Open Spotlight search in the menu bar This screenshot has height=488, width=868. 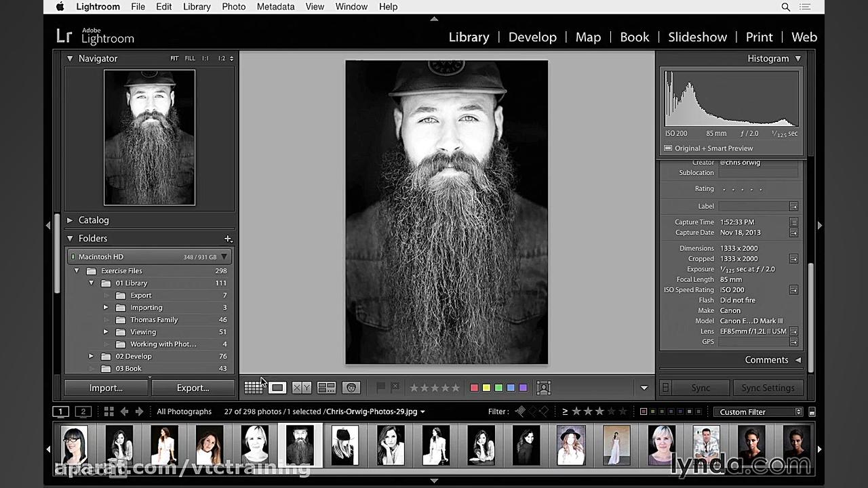click(786, 7)
